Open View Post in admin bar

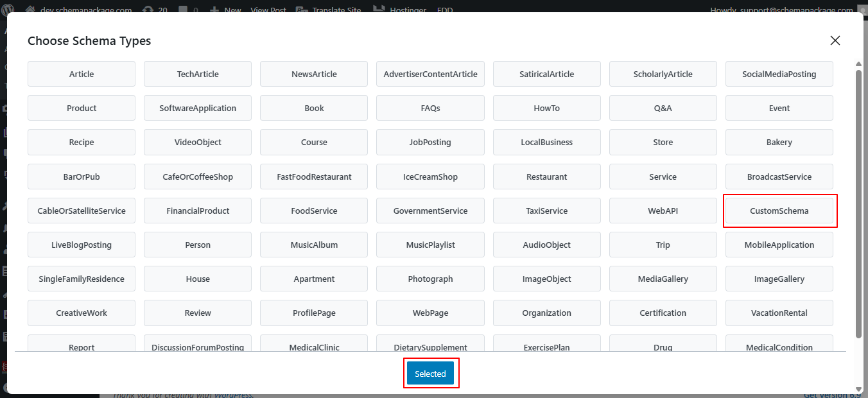click(x=268, y=10)
